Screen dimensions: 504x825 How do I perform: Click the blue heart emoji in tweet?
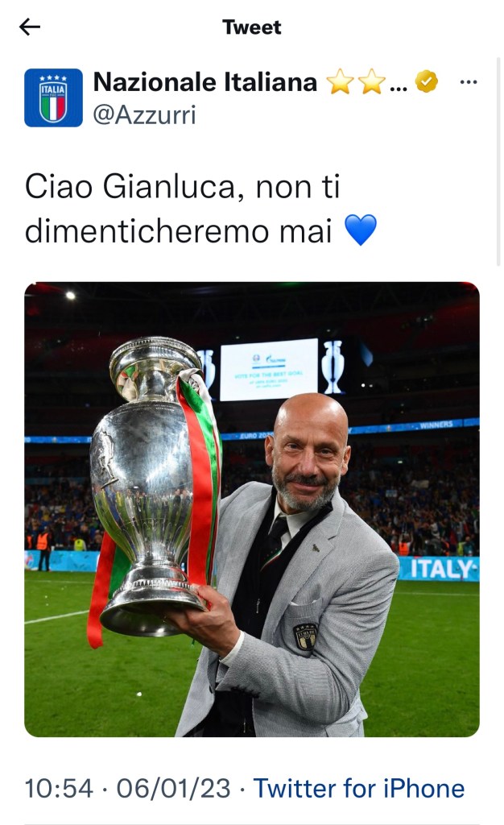pyautogui.click(x=361, y=230)
